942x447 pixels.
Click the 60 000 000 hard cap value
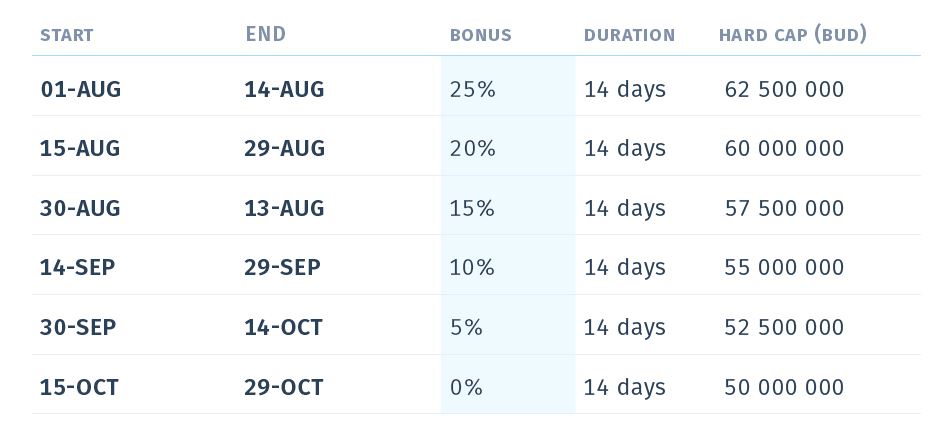784,148
